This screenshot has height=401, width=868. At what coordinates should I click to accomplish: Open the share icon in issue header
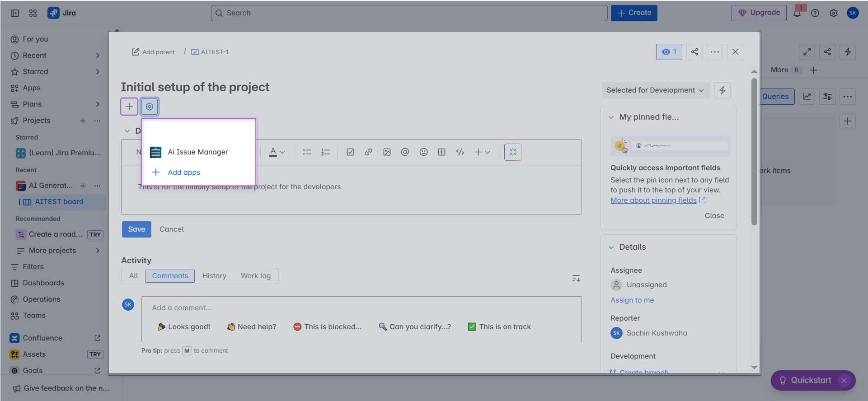pyautogui.click(x=694, y=52)
